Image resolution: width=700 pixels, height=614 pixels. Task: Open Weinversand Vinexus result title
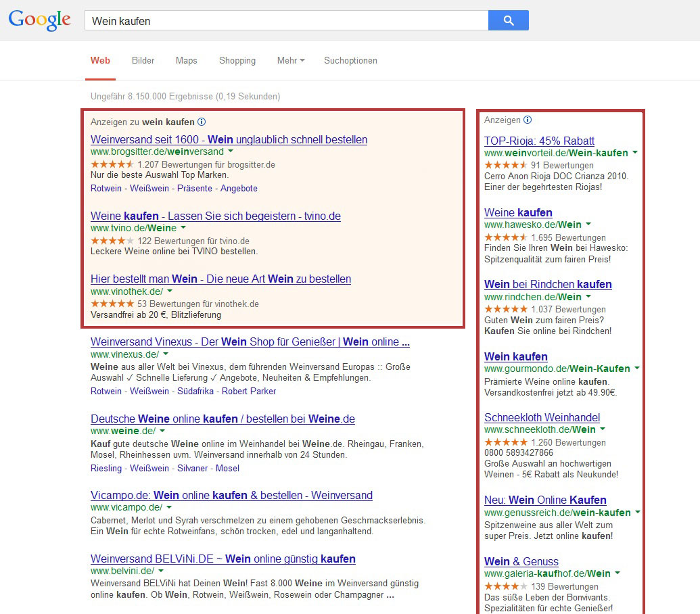250,341
